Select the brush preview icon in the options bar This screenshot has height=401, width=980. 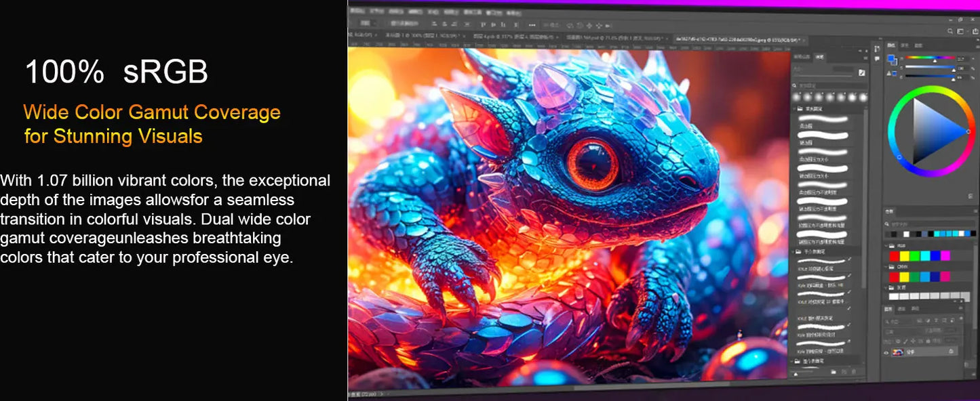tap(366, 22)
